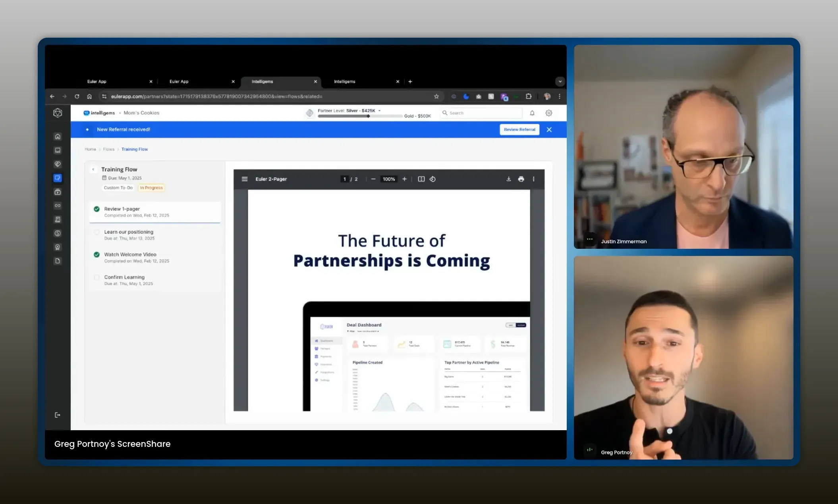Check the Learn our positioning task circle
838x504 pixels.
coord(97,232)
